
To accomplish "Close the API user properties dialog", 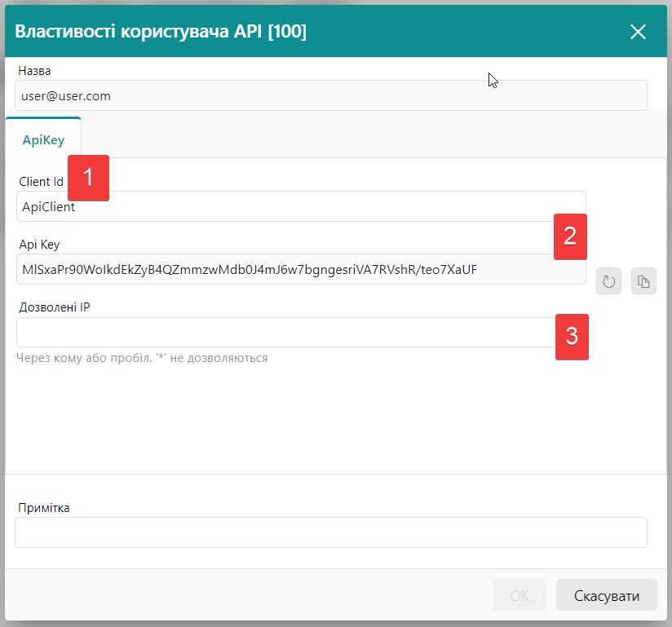I will pyautogui.click(x=638, y=32).
